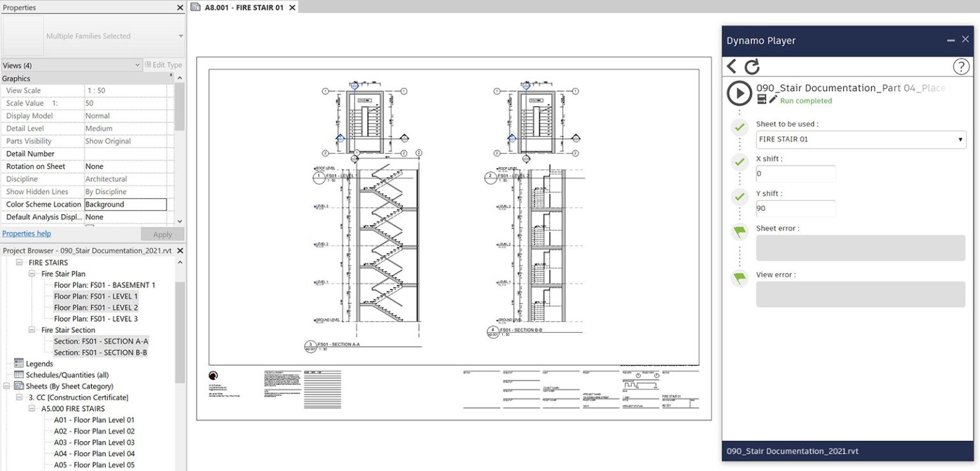Collapse the Graphics properties group
The width and height of the screenshot is (980, 471).
(x=170, y=76)
